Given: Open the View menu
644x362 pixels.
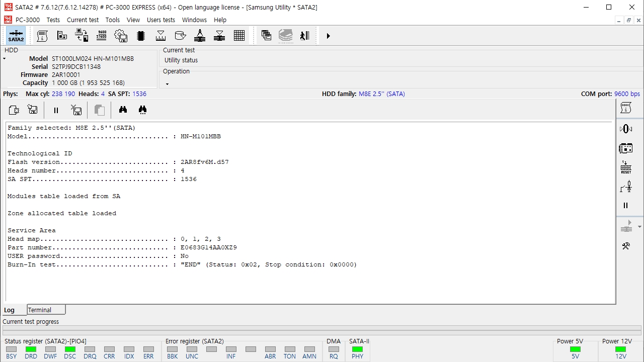Looking at the screenshot, I should (x=133, y=20).
